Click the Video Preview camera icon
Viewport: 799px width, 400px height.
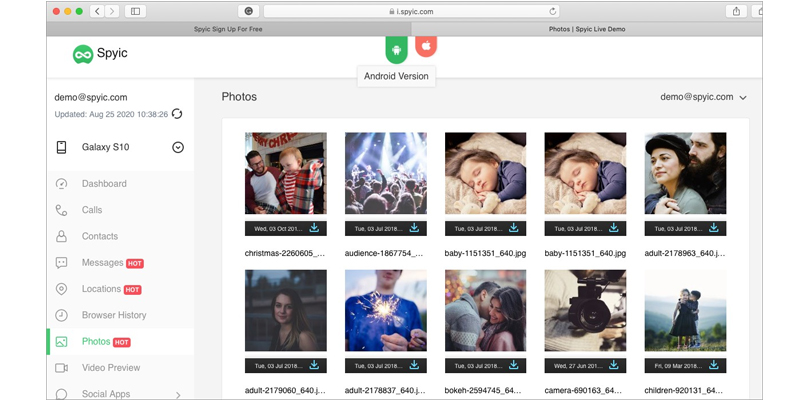tap(61, 368)
